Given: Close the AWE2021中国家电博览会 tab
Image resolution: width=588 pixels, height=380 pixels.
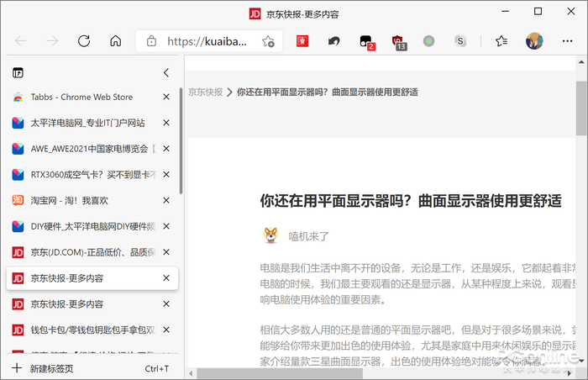Looking at the screenshot, I should point(166,149).
